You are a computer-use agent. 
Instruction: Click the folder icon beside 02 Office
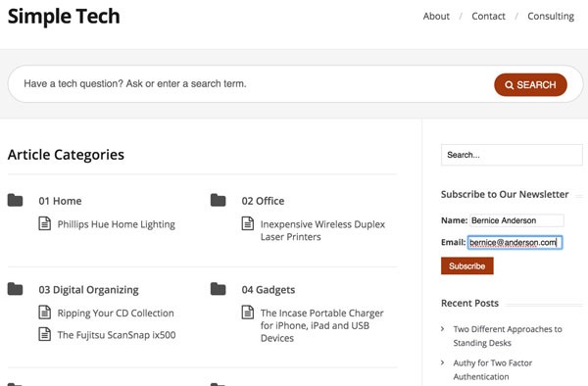[218, 200]
